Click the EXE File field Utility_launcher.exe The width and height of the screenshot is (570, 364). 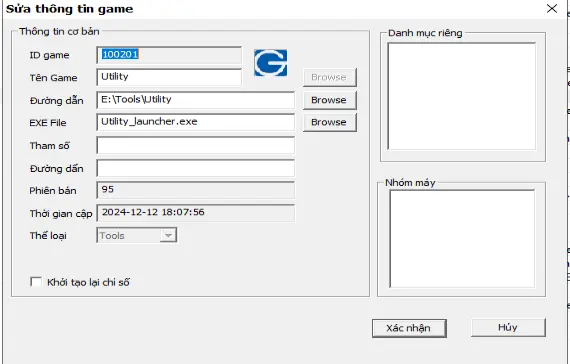pyautogui.click(x=196, y=122)
